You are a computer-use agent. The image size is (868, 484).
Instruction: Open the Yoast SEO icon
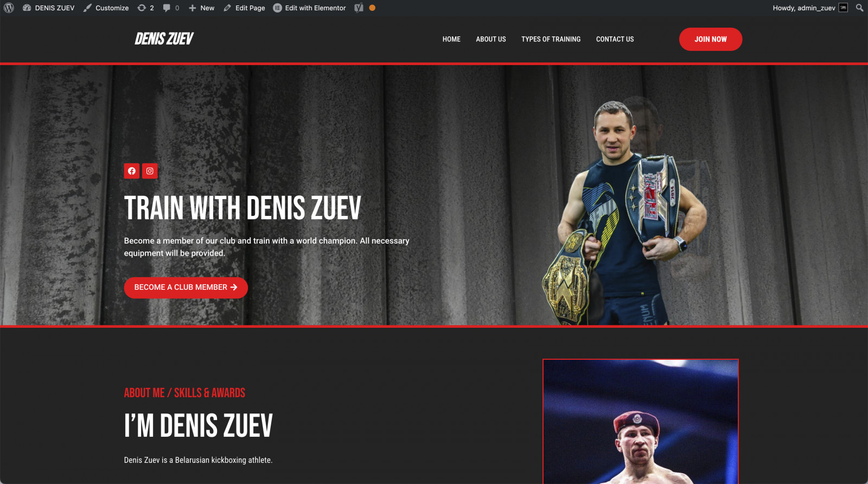(x=359, y=8)
